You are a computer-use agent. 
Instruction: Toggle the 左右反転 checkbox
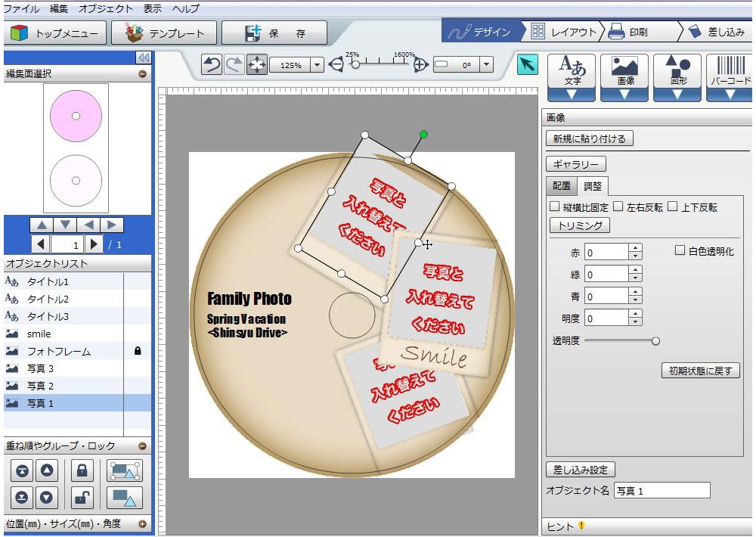[x=618, y=206]
